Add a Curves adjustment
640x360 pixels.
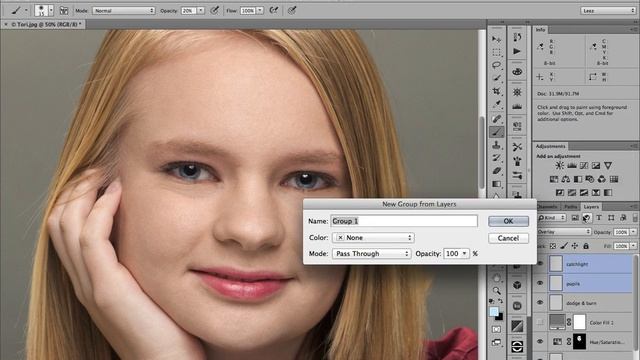click(584, 165)
